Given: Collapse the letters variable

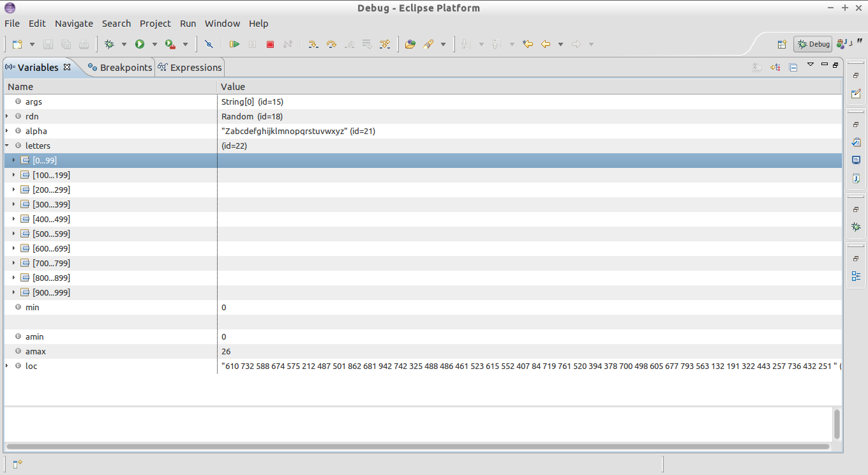Looking at the screenshot, I should [6, 146].
